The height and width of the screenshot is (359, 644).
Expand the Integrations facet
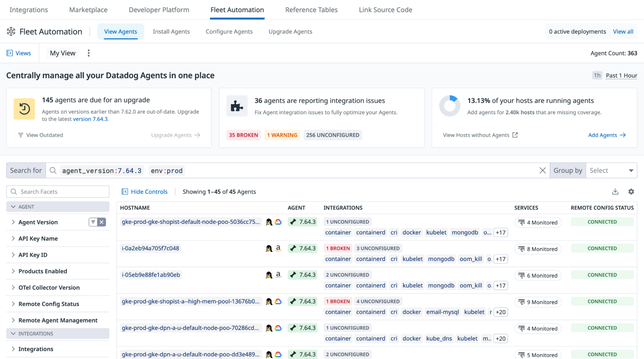[13, 349]
